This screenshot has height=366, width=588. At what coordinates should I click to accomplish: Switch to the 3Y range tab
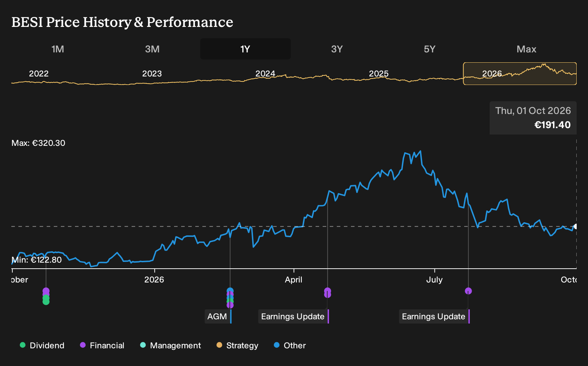[x=337, y=49]
